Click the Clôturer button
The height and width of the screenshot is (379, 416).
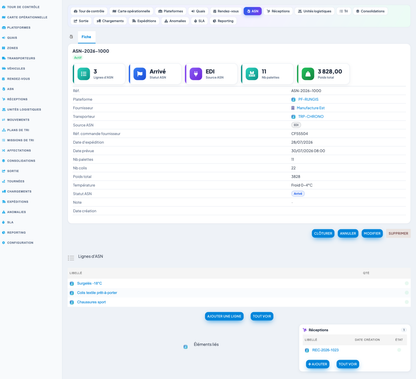[323, 234]
